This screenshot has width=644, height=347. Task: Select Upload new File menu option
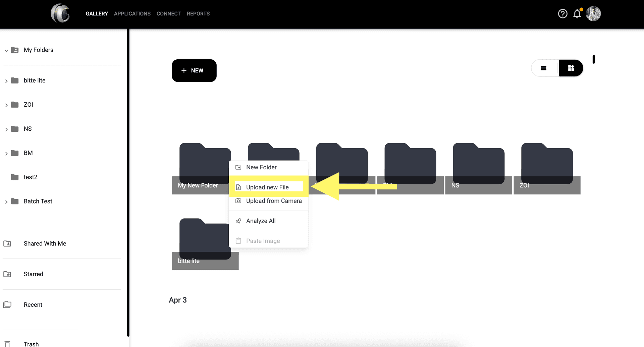click(267, 187)
